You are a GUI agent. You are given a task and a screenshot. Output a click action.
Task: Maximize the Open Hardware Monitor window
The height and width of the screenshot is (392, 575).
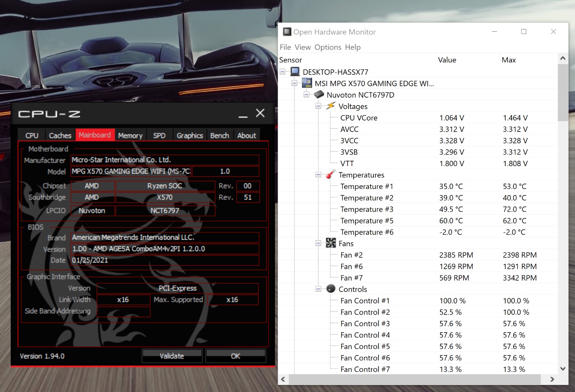tap(524, 32)
